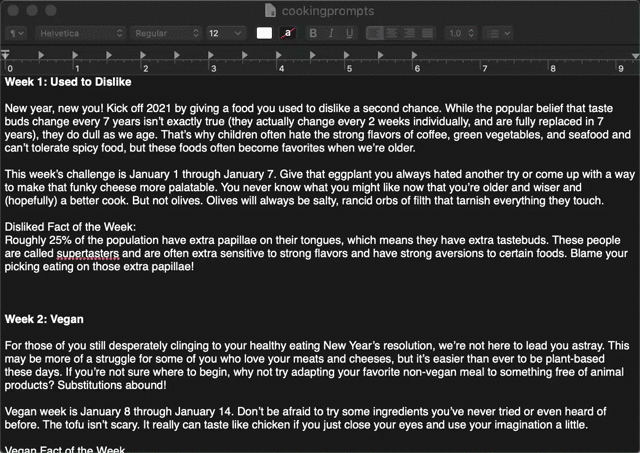The width and height of the screenshot is (640, 453).
Task: Click the tab stop near ruler mark 3
Action: [x=211, y=55]
